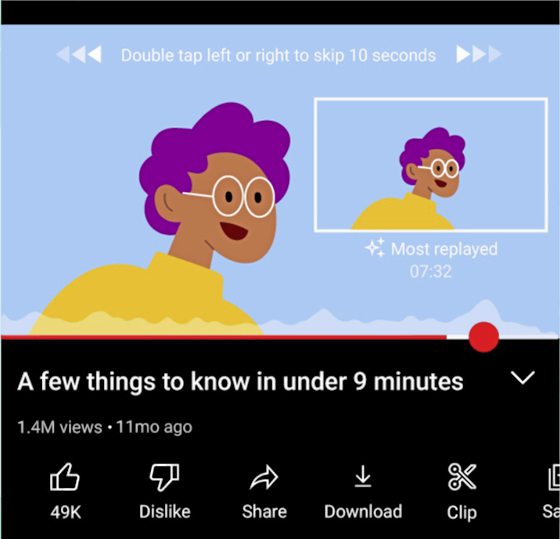The height and width of the screenshot is (539, 560).
Task: Click the 49K like count label
Action: pos(66,512)
